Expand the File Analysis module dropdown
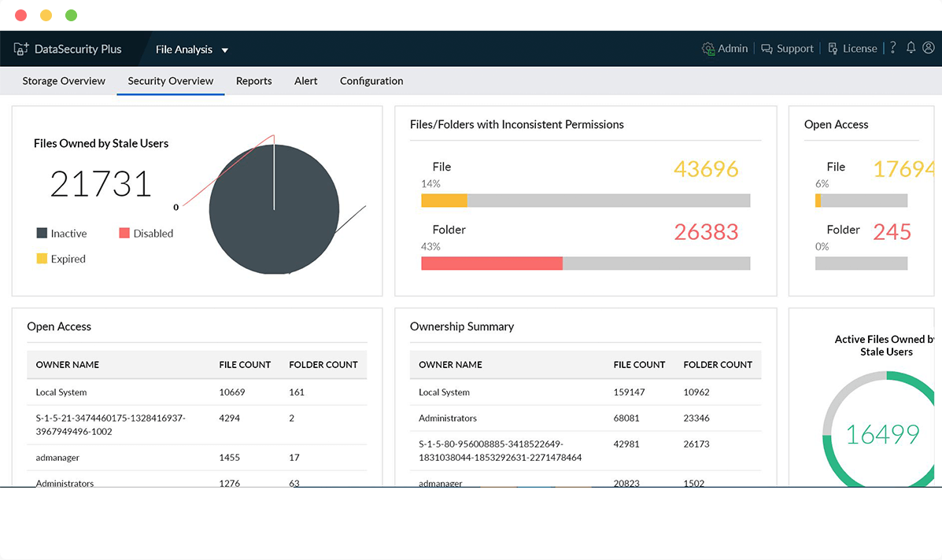The height and width of the screenshot is (560, 942). 224,50
